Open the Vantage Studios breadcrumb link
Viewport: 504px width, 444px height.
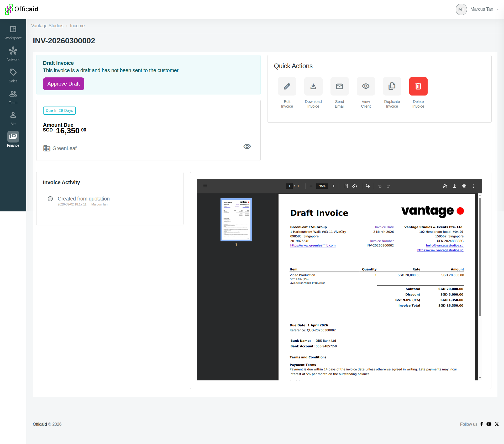[x=47, y=26]
